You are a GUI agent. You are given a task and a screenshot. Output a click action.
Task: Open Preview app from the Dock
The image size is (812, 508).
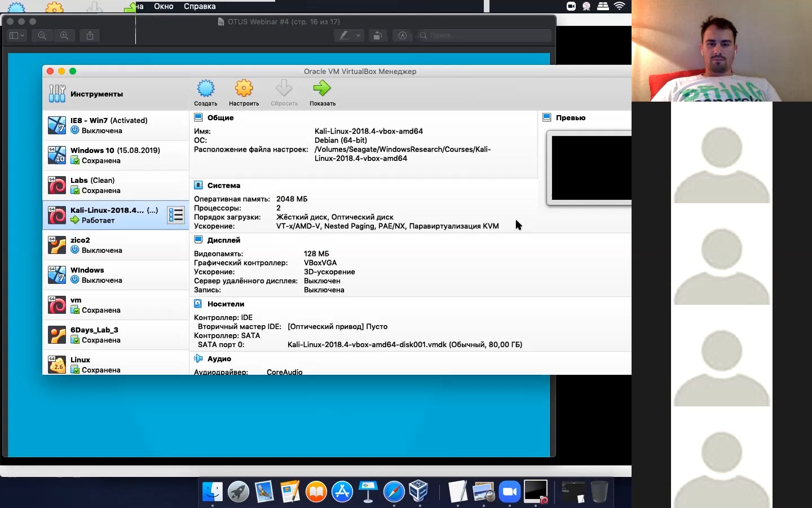click(484, 492)
